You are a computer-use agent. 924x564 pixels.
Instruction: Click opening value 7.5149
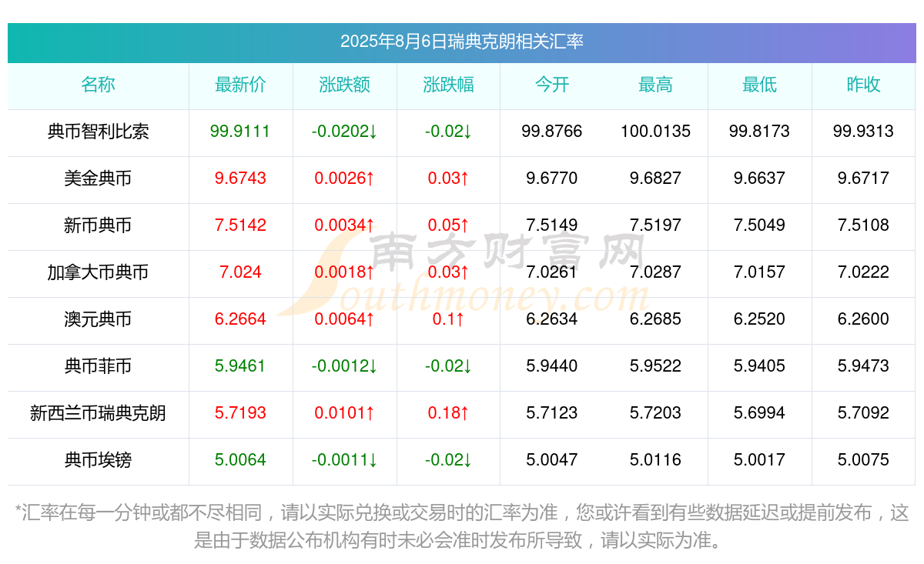[x=552, y=225]
